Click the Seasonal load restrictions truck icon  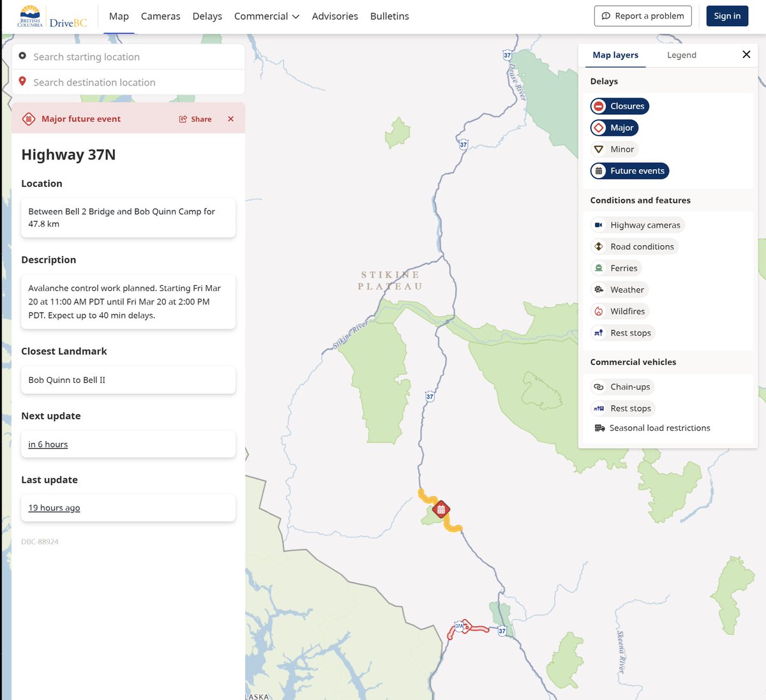(x=599, y=428)
